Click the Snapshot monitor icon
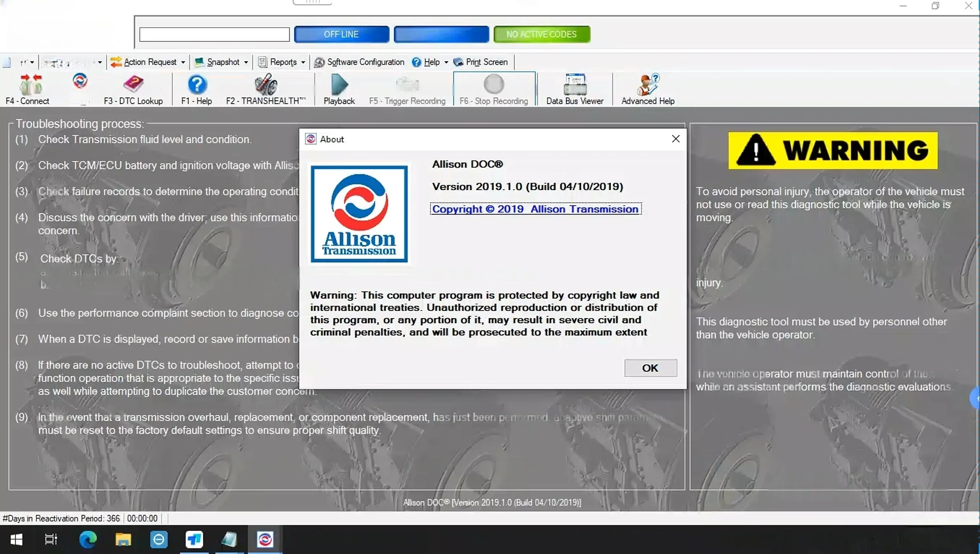This screenshot has width=980, height=554. point(199,62)
